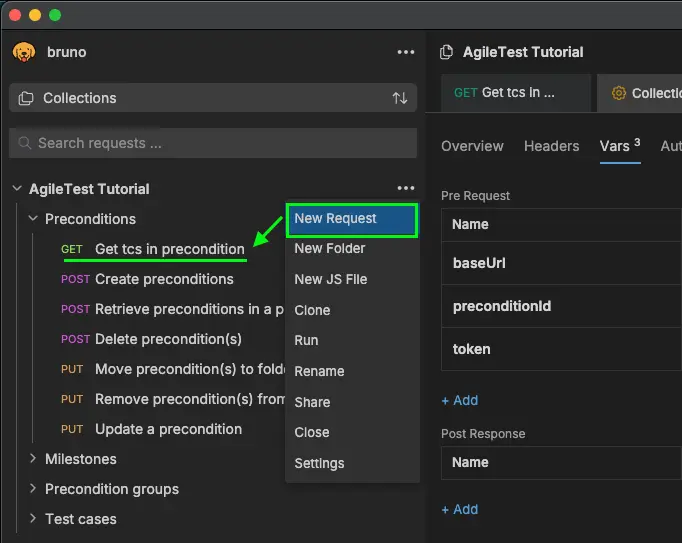Open the bruno three-dots menu

(x=405, y=52)
